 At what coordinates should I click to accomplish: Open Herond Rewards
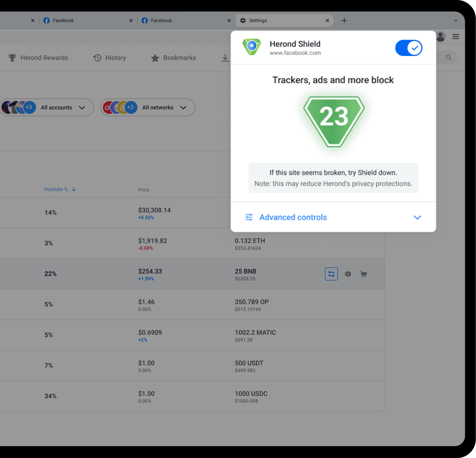click(38, 58)
